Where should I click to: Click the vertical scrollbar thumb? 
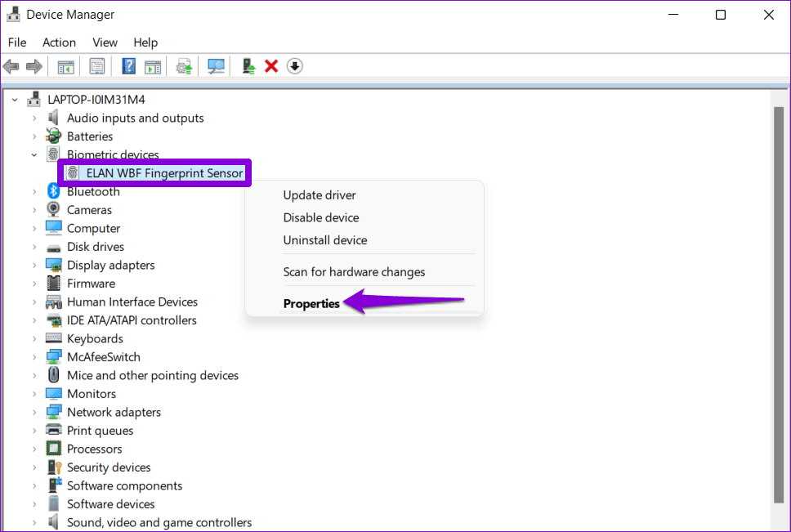pyautogui.click(x=779, y=305)
